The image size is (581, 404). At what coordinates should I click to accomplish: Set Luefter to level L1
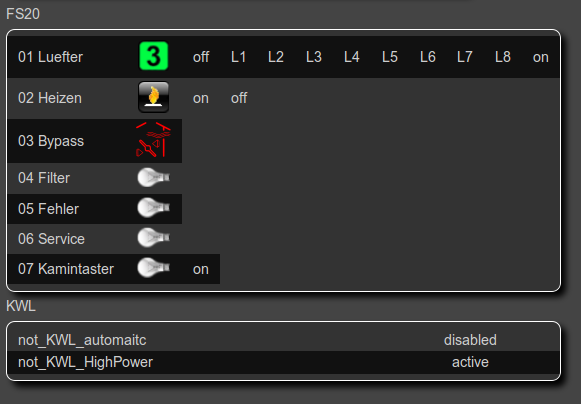coord(238,57)
